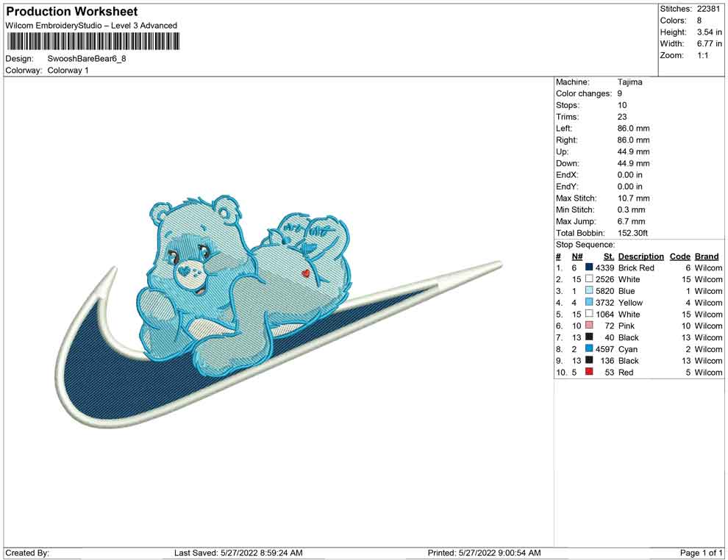Click the Machine value 'Tajima'
Viewport: 728px width, 560px height.
[x=630, y=82]
